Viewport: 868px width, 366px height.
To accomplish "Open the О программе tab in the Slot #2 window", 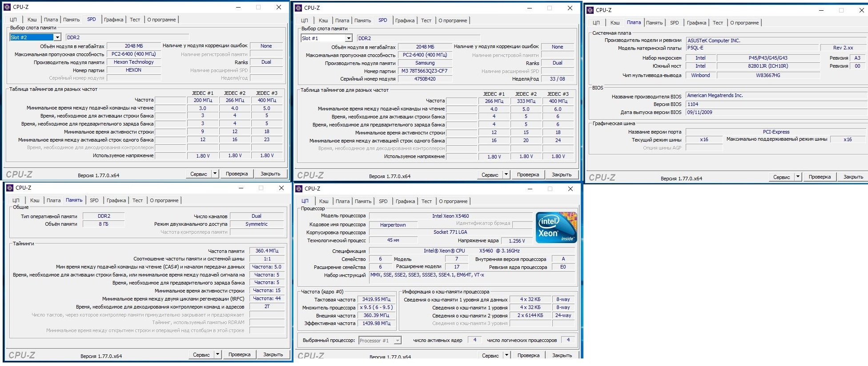I will pyautogui.click(x=162, y=20).
